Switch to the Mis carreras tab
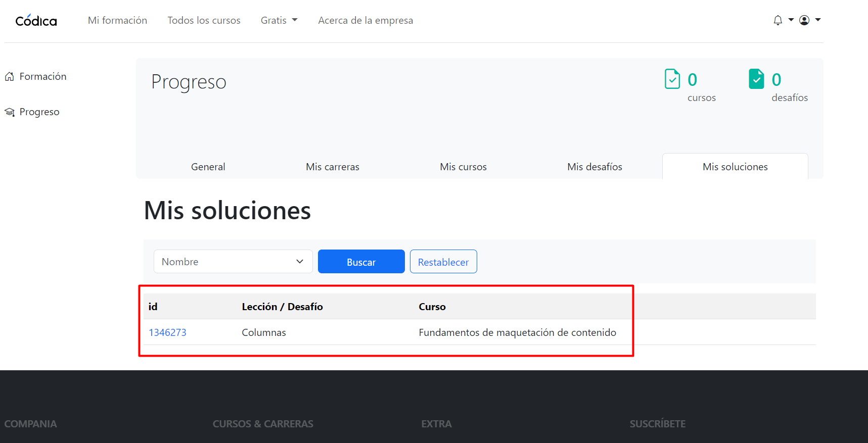Screen dimensions: 868x443 pos(332,167)
